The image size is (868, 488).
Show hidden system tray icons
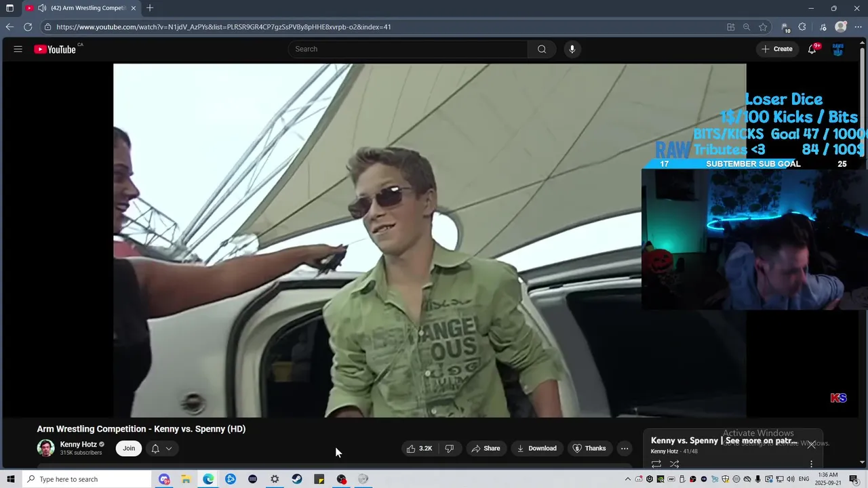pos(628,479)
